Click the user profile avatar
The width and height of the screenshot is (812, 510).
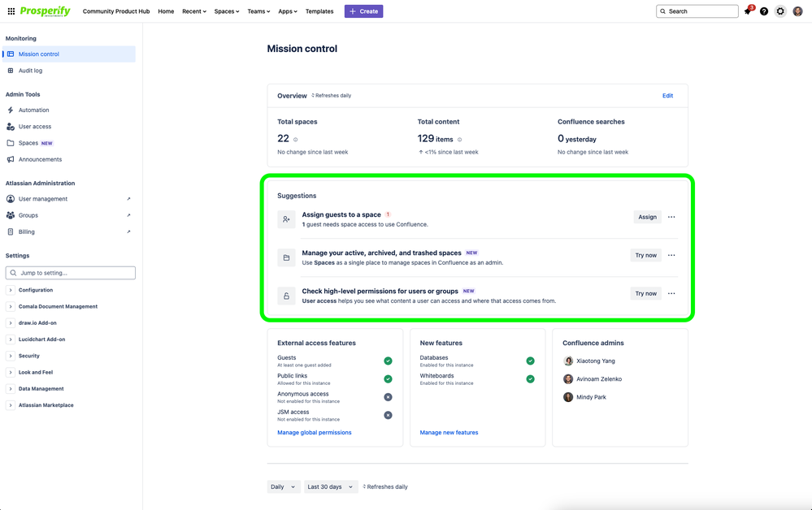click(797, 11)
